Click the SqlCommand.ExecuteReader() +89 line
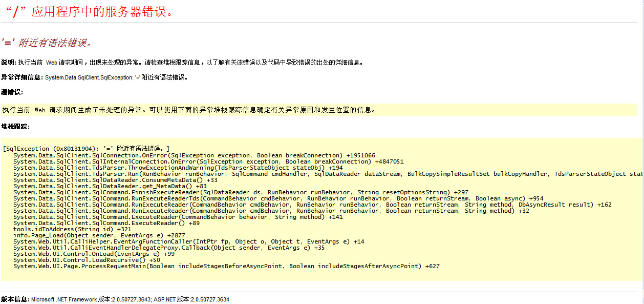The height and width of the screenshot is (304, 644). tap(106, 223)
